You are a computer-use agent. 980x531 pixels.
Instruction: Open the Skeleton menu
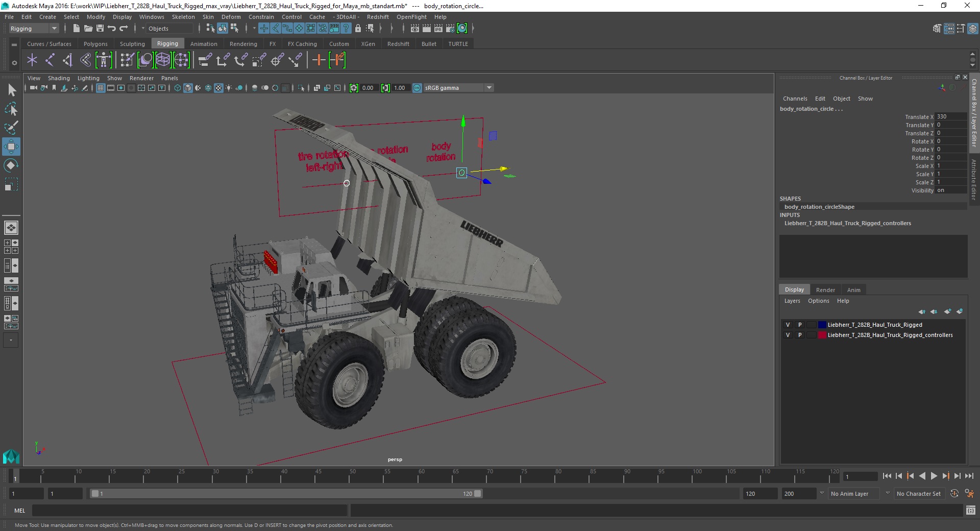click(183, 17)
